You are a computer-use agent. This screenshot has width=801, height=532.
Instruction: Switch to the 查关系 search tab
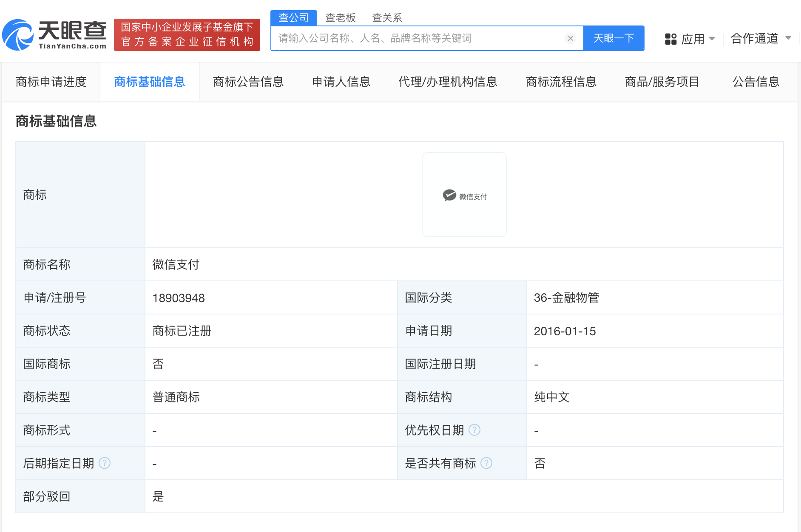tap(386, 18)
